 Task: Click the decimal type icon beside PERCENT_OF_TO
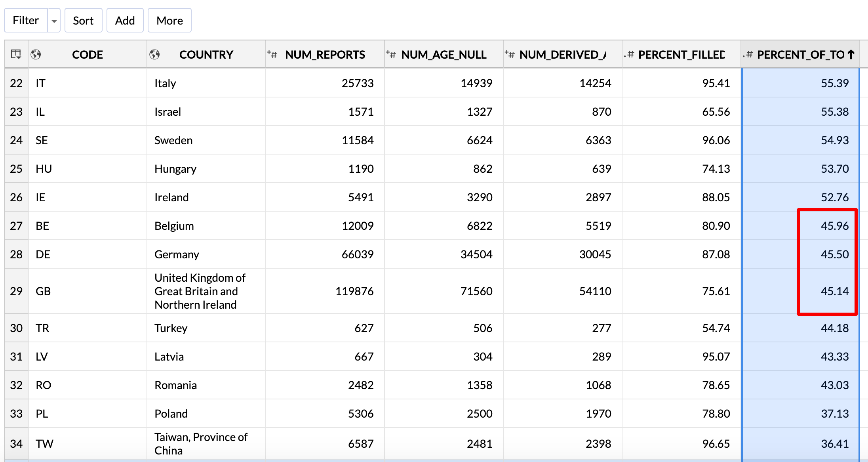(748, 54)
